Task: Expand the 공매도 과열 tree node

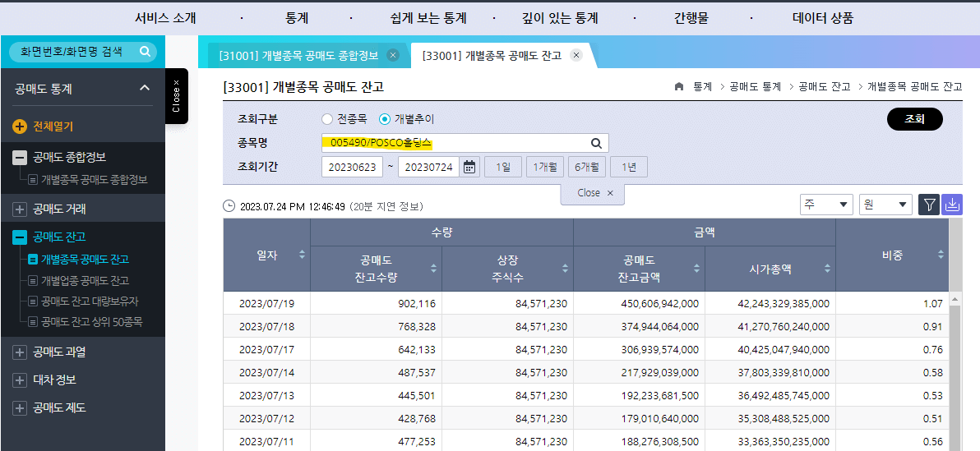Action: 20,352
